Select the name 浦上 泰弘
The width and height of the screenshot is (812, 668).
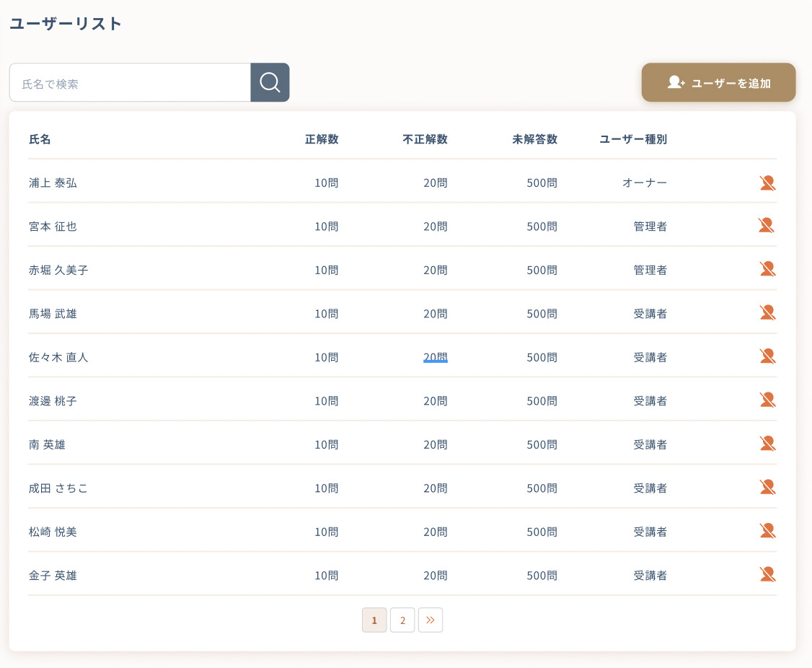(x=53, y=183)
